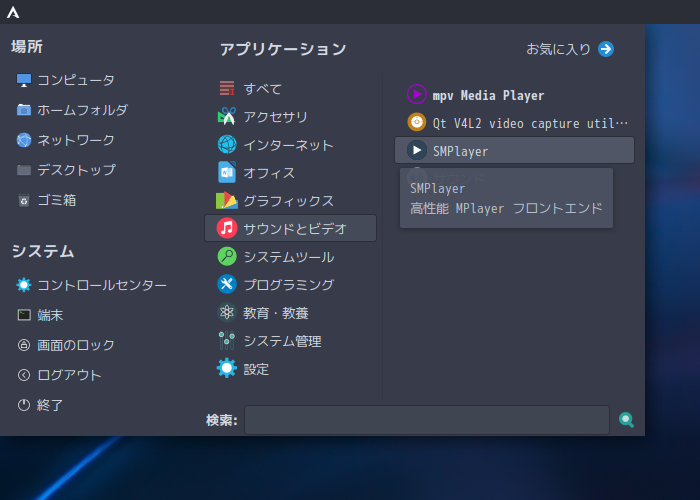Click the システムツール magnifier icon
700x500 pixels.
tap(227, 256)
